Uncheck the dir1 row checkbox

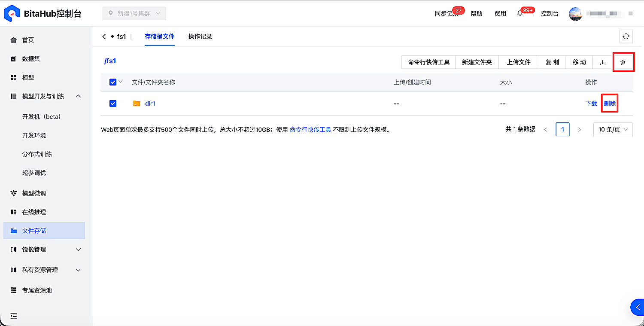[x=113, y=104]
